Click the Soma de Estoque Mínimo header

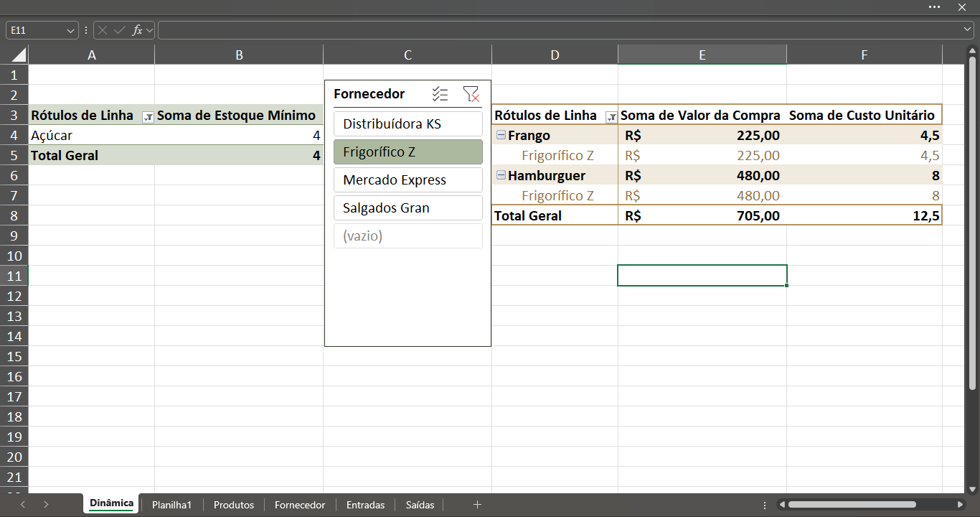239,115
